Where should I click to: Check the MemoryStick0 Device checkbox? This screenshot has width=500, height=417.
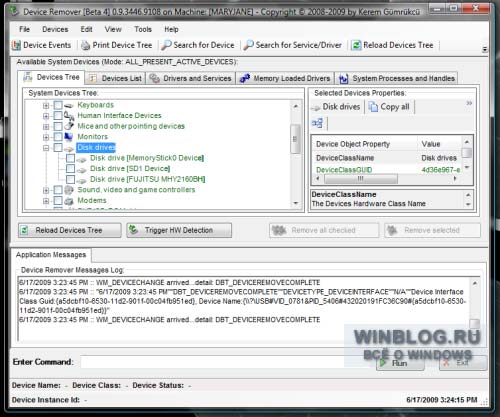(x=70, y=158)
